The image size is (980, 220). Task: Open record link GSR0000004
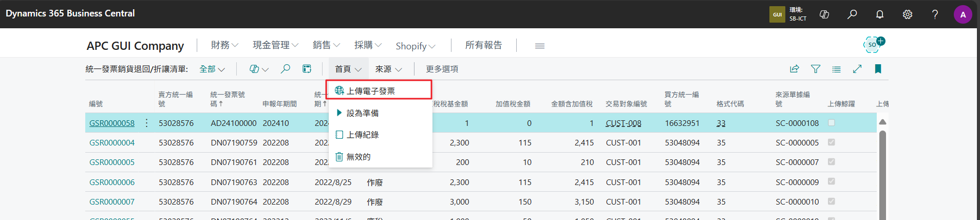pyautogui.click(x=112, y=142)
